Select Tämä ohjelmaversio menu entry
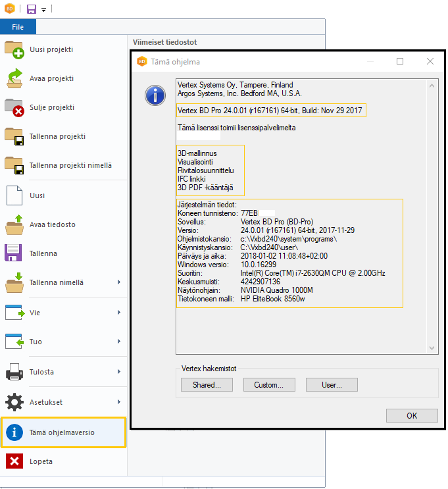448x489 pixels. pos(63,432)
